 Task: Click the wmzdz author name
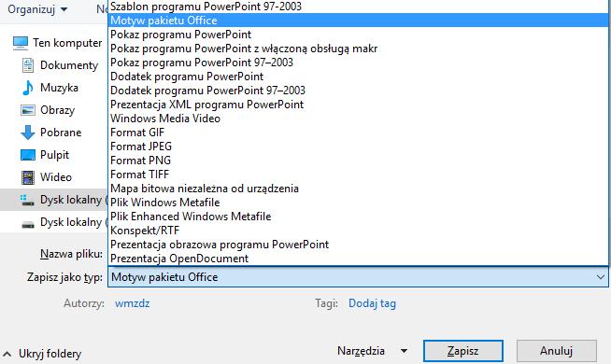(x=132, y=303)
